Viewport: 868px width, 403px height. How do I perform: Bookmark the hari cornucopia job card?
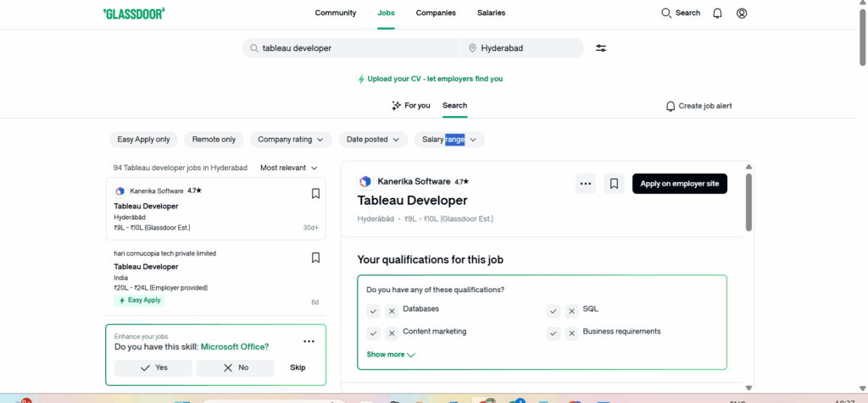[315, 257]
